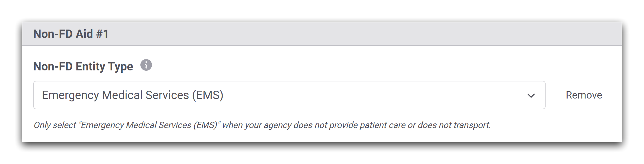Image resolution: width=644 pixels, height=164 pixels.
Task: Show information about Non-FD Entity Type
Action: coord(146,65)
